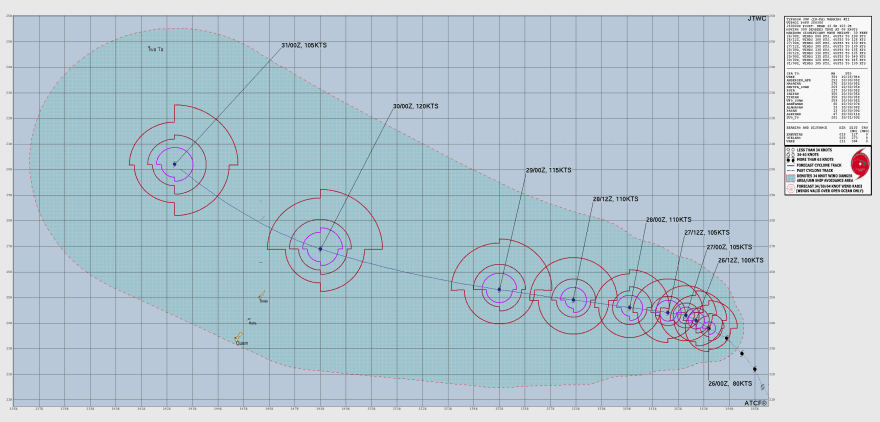Image resolution: width=880 pixels, height=422 pixels.
Task: Click 'FORECAST 34/50/64 KNOT WIND RADII' legend text
Action: (829, 186)
